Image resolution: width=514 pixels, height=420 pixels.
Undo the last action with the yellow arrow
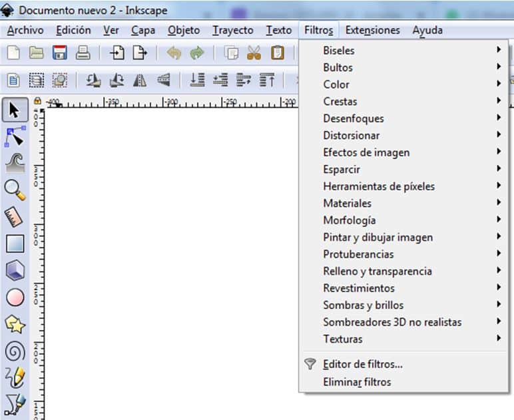click(174, 53)
